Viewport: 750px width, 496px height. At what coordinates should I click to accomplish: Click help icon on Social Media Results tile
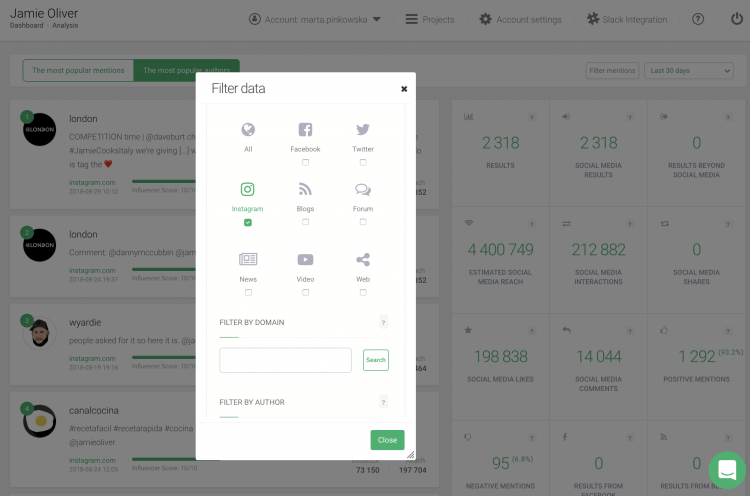click(629, 117)
